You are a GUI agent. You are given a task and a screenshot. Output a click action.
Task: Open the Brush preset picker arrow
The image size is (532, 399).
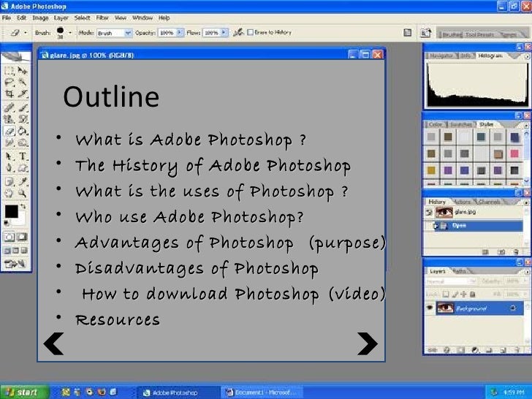70,33
